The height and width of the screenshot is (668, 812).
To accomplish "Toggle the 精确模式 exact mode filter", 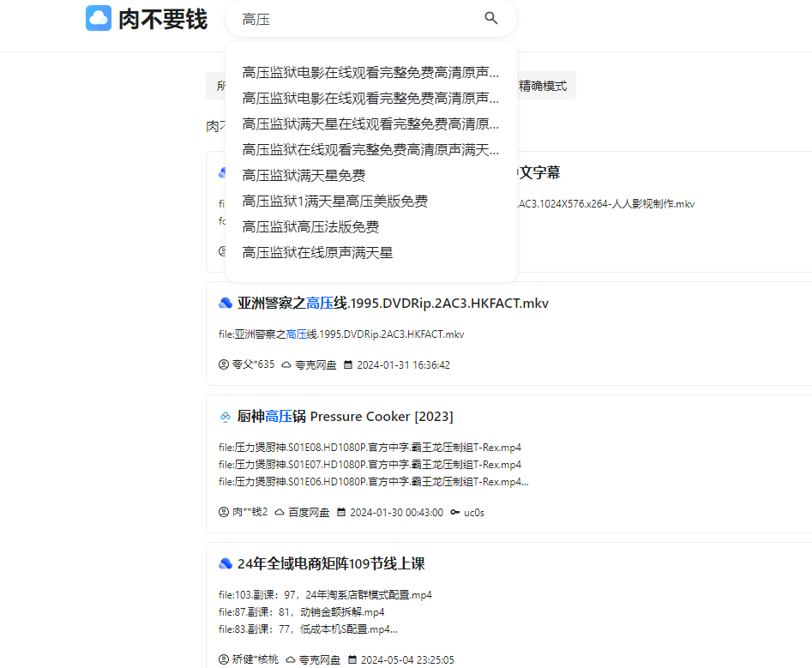I will coord(543,86).
